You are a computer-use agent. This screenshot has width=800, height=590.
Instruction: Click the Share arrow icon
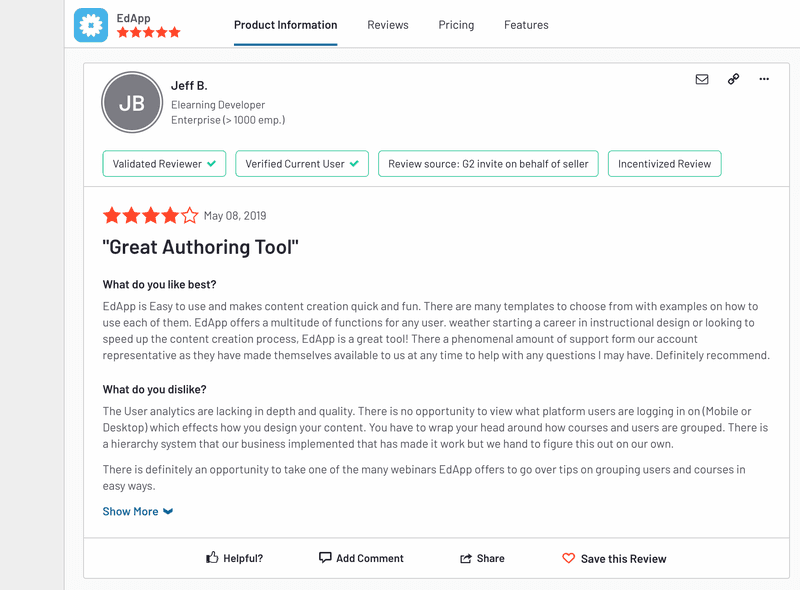coord(467,558)
